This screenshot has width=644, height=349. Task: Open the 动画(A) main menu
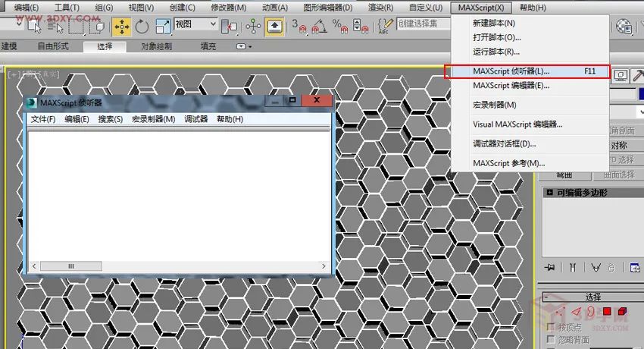pyautogui.click(x=275, y=8)
